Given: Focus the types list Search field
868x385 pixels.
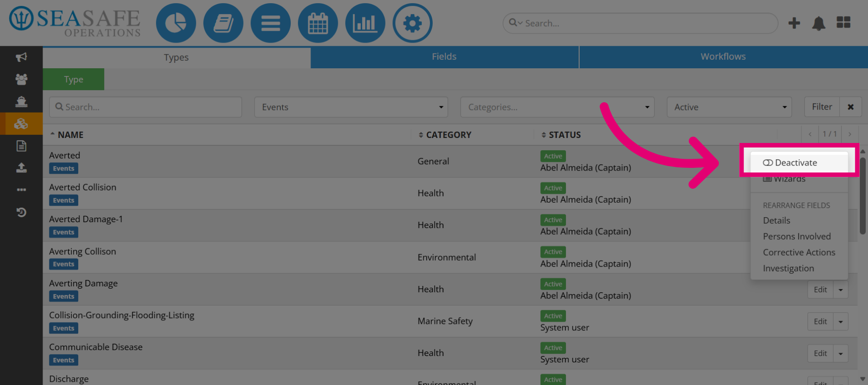Looking at the screenshot, I should [x=146, y=107].
